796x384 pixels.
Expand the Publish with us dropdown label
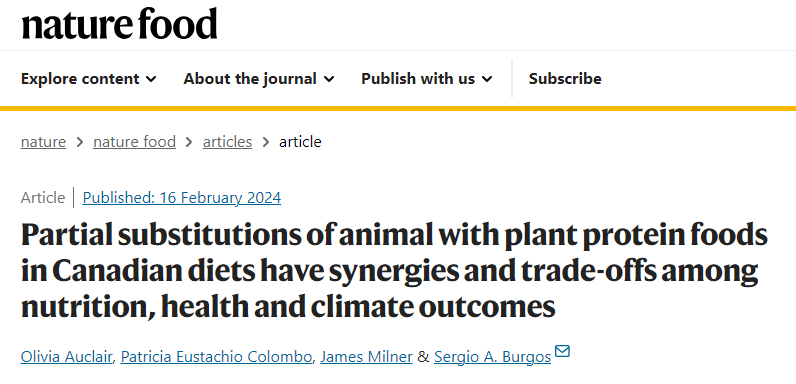[418, 79]
